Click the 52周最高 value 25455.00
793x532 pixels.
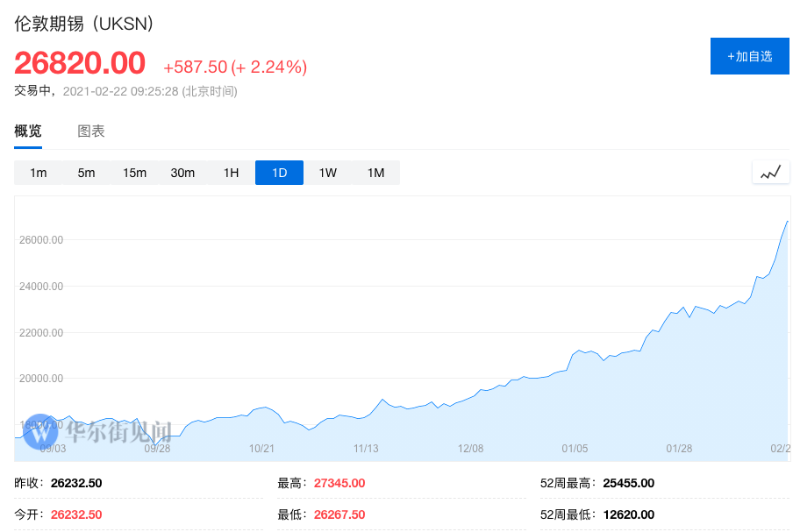click(x=629, y=484)
